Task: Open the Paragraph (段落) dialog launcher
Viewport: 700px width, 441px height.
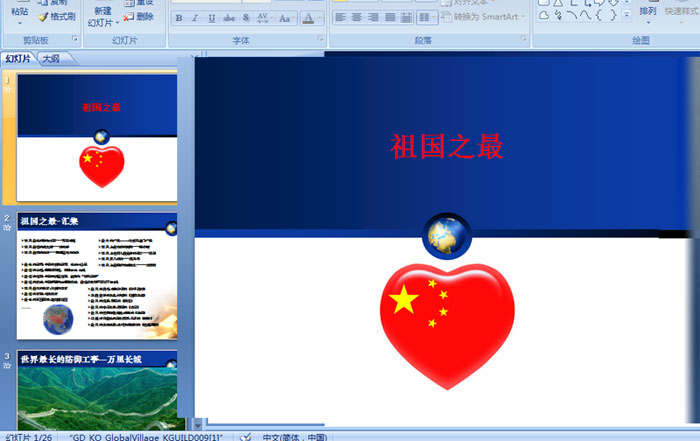Action: point(524,39)
